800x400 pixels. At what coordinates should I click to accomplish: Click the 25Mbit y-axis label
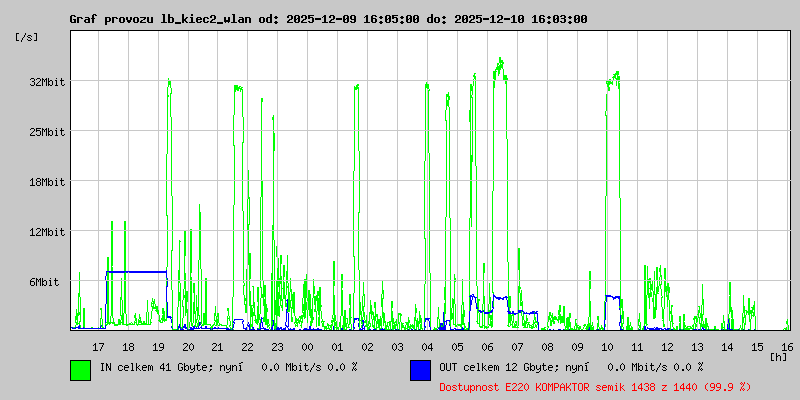(47, 132)
